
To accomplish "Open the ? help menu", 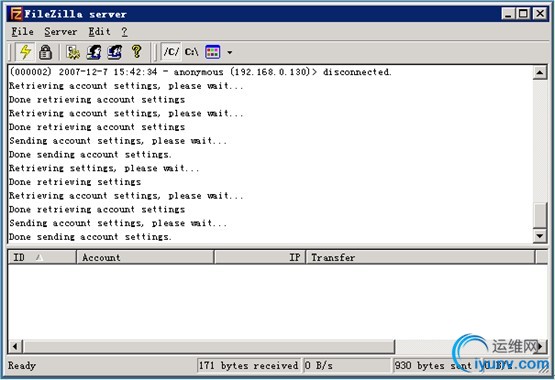I will (124, 31).
